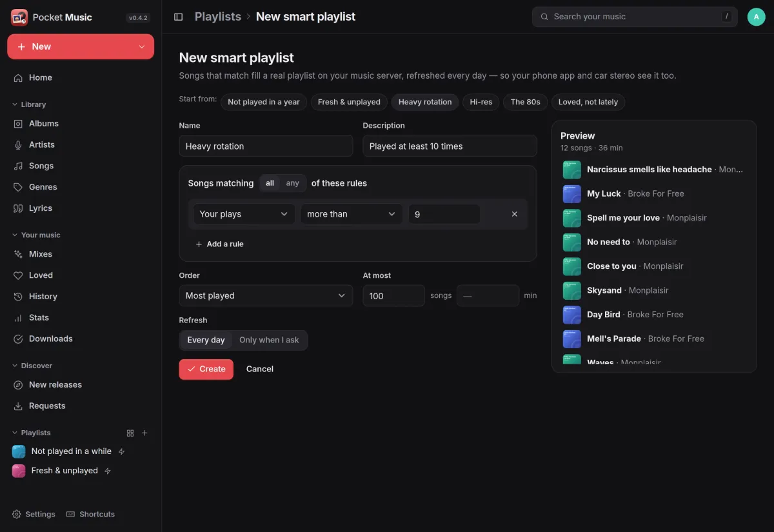The height and width of the screenshot is (532, 774).
Task: Open the Your plays field dropdown
Action: click(244, 214)
